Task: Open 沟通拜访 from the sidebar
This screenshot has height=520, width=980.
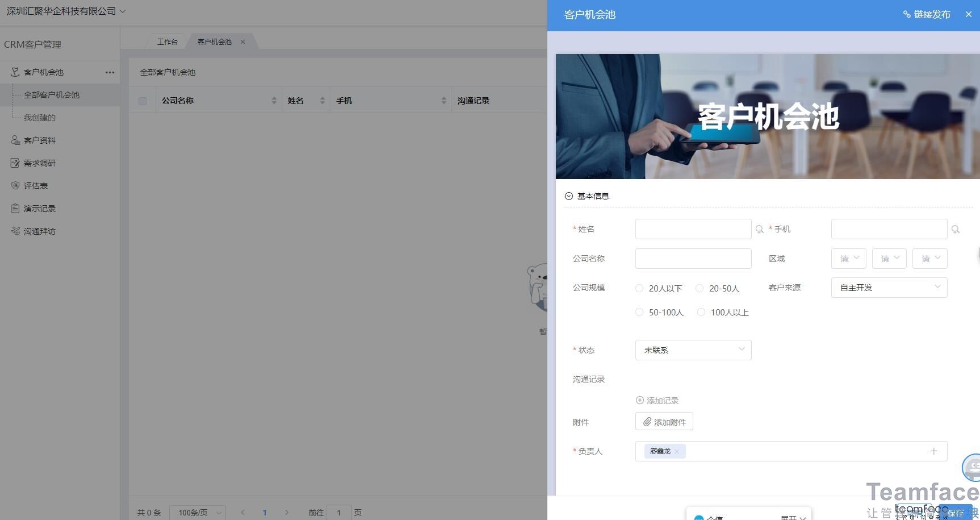Action: tap(40, 231)
